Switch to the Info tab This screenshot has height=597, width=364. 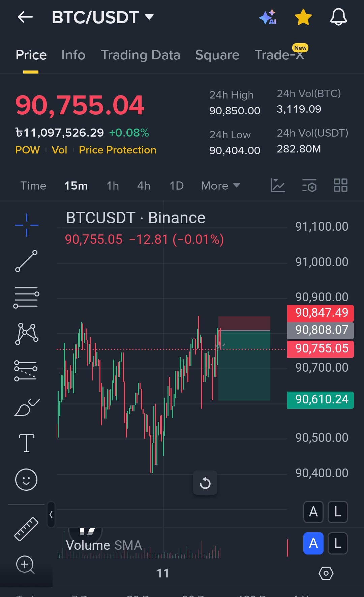click(73, 55)
